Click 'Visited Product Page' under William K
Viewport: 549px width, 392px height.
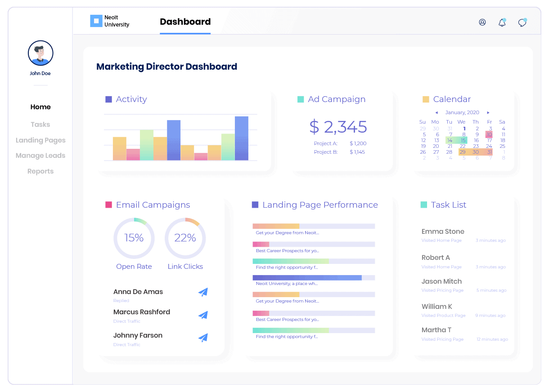(444, 316)
